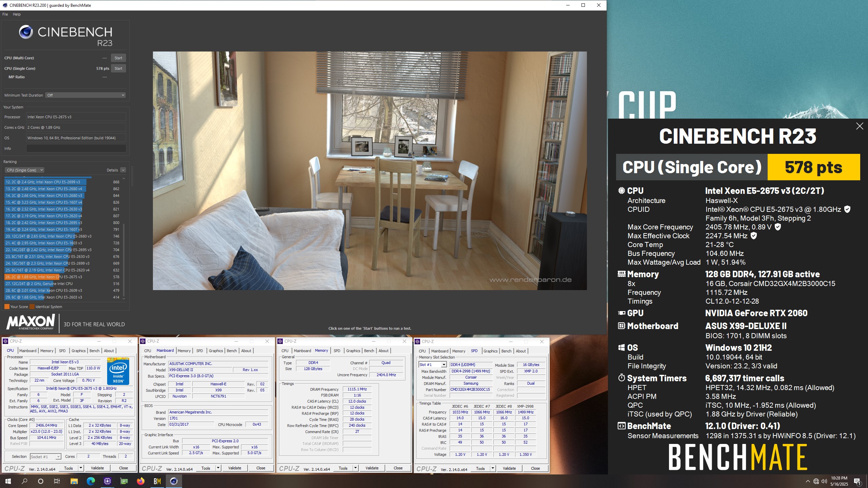Show hidden system tray icons chevron

click(808, 481)
